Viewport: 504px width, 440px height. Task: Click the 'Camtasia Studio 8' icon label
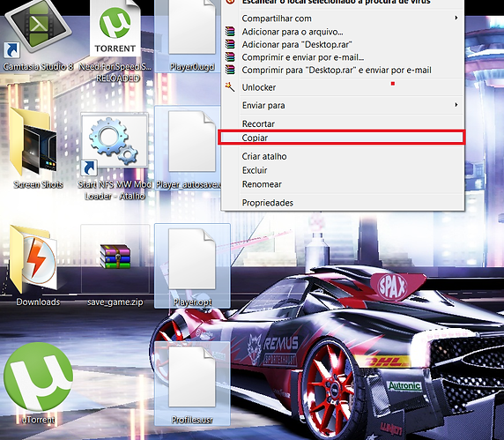[x=38, y=67]
